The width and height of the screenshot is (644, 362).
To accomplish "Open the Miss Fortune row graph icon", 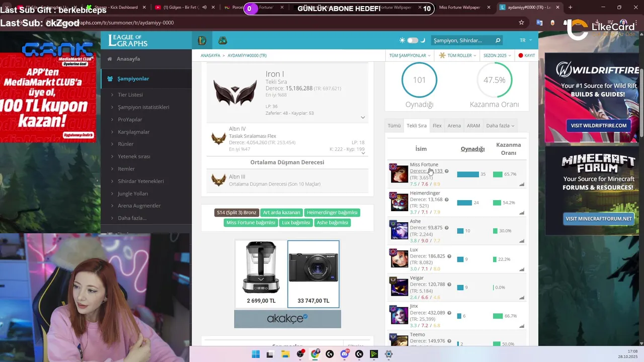I will [522, 185].
